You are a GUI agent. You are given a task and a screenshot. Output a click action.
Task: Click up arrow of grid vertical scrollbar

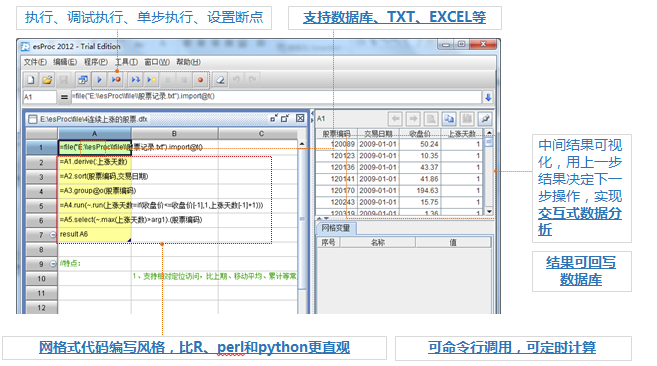(x=302, y=144)
